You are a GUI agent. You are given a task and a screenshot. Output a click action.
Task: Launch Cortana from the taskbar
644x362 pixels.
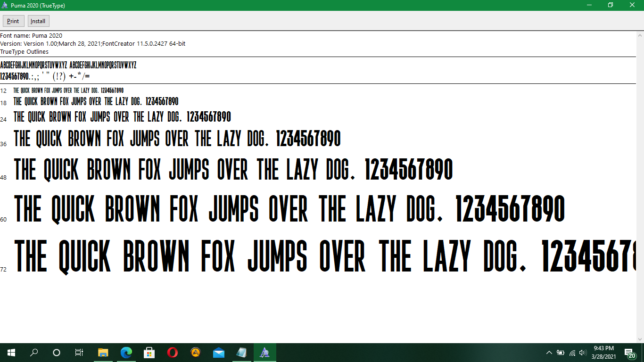point(57,353)
